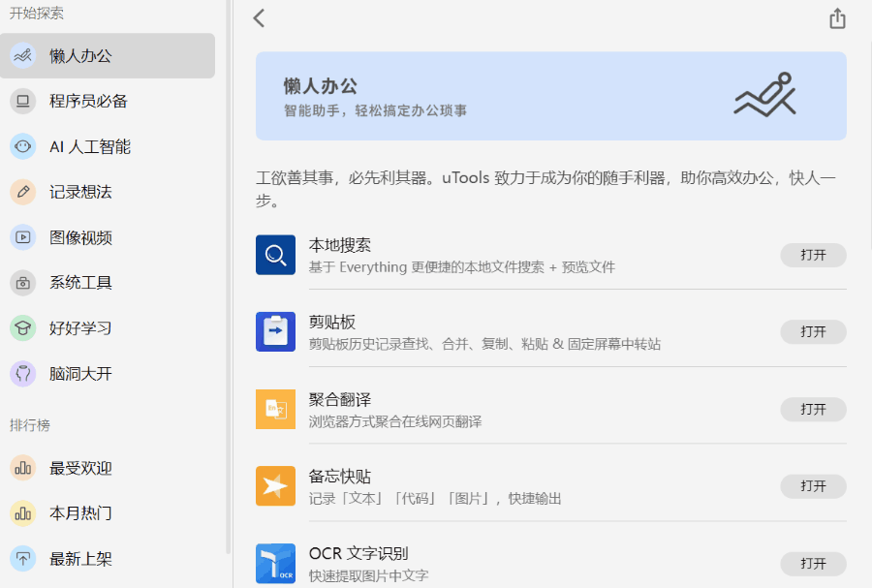Click the 聚合翻译 app icon

click(x=275, y=409)
